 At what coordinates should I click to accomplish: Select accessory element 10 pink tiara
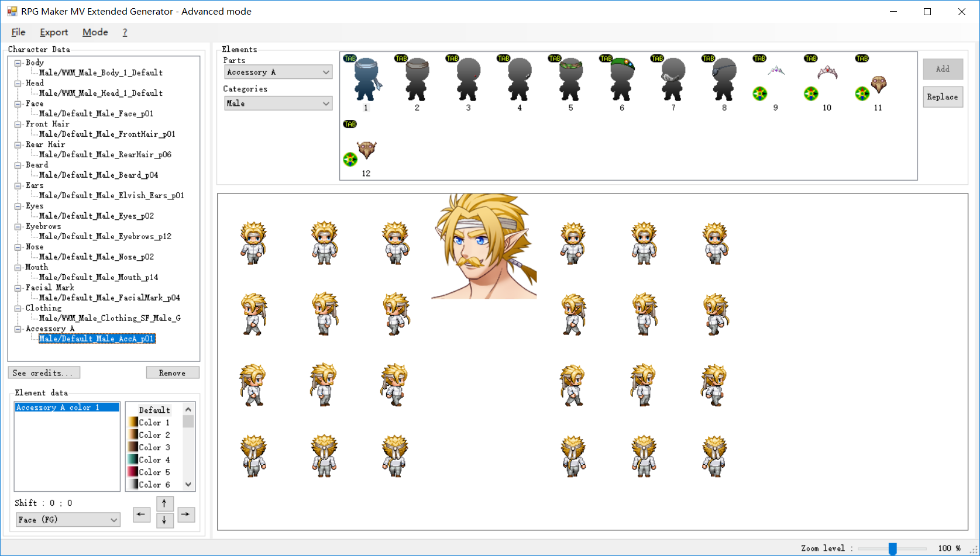(827, 72)
